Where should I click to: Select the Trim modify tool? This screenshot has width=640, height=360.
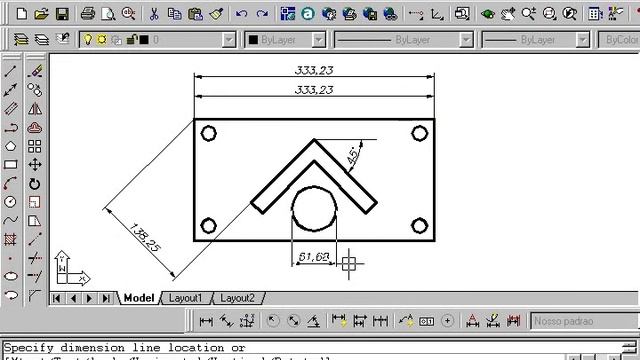[35, 258]
